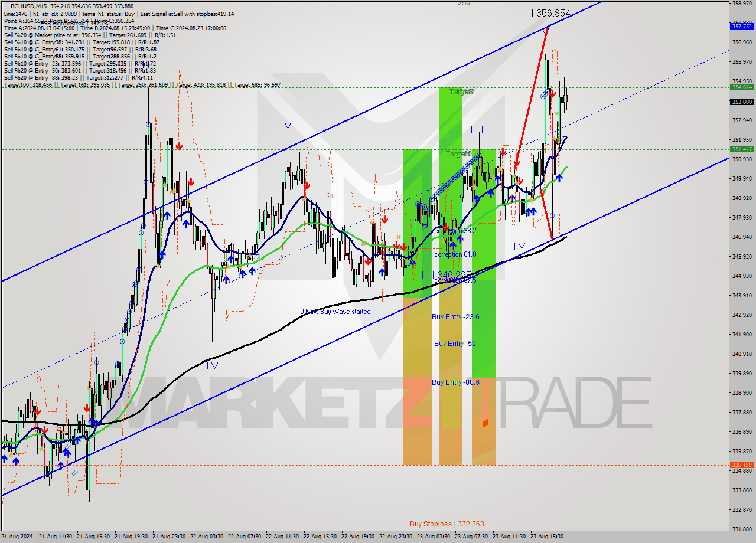This screenshot has width=756, height=543.
Task: Click the 337.880 price axis value
Action: click(x=742, y=412)
